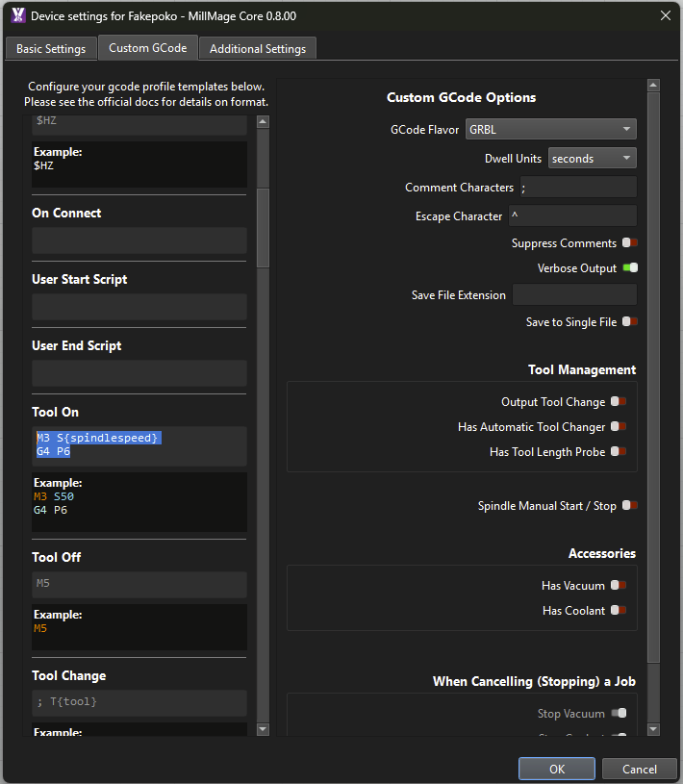Screen dimensions: 683x784
Task: Expand the Dwell Units dropdown
Action: point(592,159)
